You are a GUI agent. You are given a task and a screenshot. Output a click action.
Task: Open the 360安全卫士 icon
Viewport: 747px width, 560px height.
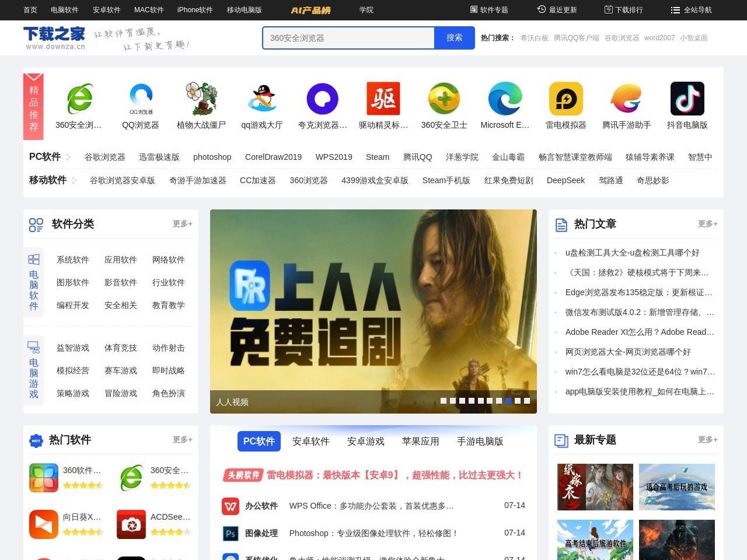(444, 98)
